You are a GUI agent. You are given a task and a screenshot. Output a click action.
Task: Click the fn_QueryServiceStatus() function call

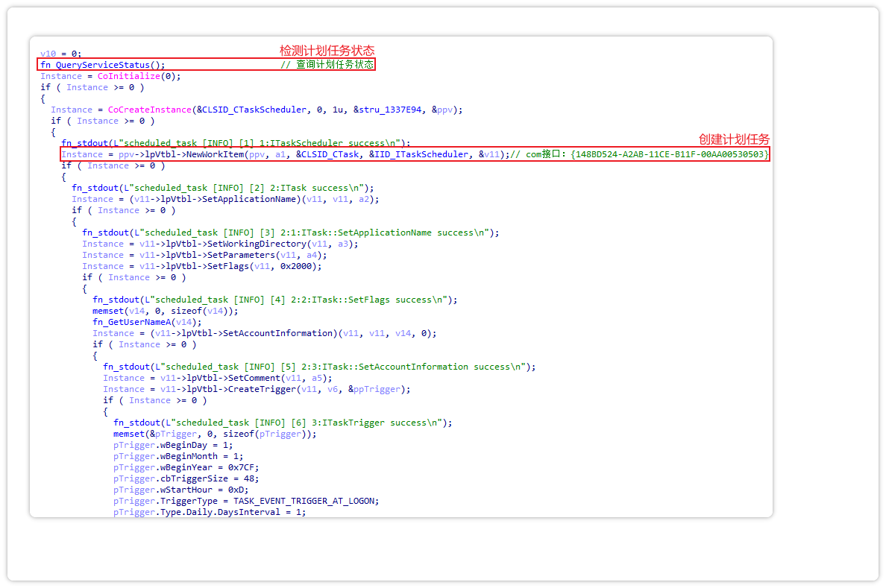click(x=103, y=65)
